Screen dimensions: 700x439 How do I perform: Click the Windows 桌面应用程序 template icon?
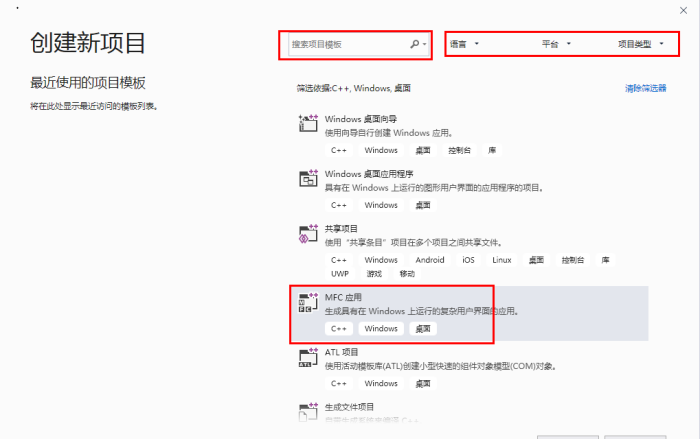pyautogui.click(x=308, y=178)
